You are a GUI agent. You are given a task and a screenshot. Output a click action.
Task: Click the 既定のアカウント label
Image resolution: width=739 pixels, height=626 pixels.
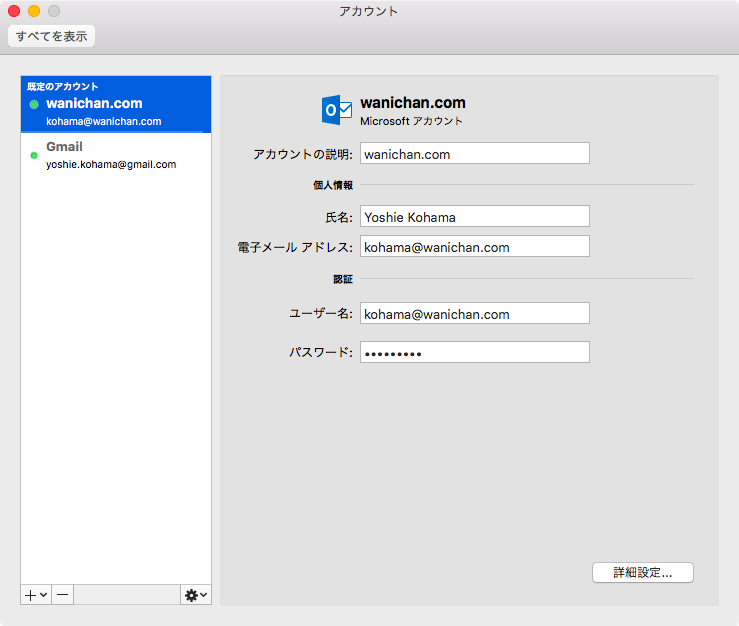click(x=63, y=86)
